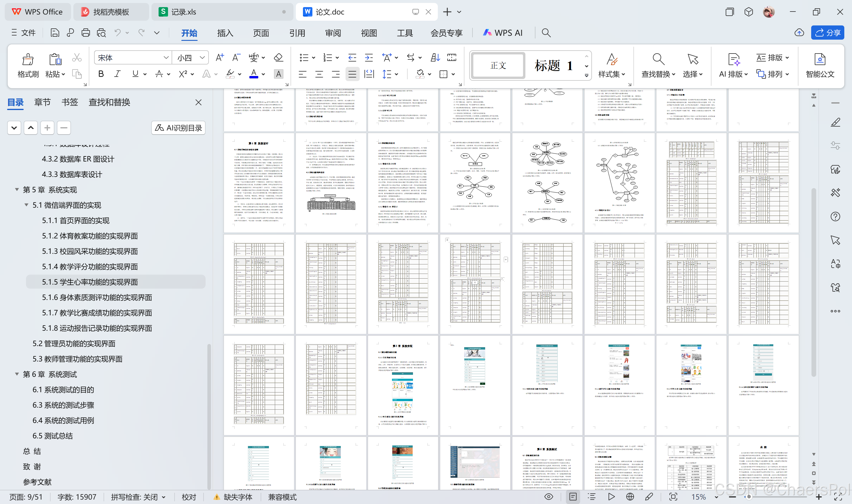The image size is (852, 504).
Task: Click the 第5章 系统实现 page thumbnail
Action: tap(403, 385)
